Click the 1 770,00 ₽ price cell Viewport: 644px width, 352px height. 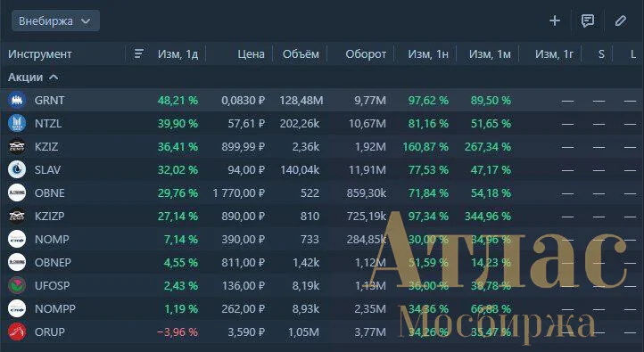click(239, 193)
